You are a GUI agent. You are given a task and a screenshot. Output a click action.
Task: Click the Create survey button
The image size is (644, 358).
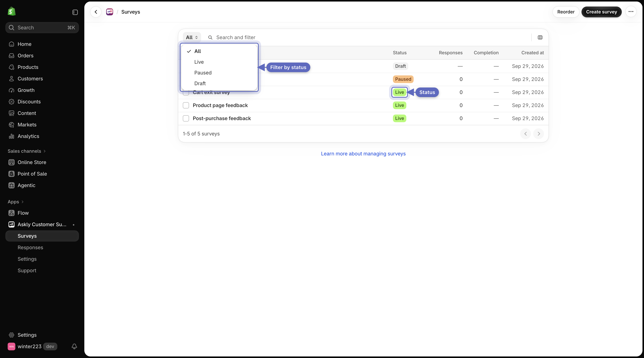point(601,12)
